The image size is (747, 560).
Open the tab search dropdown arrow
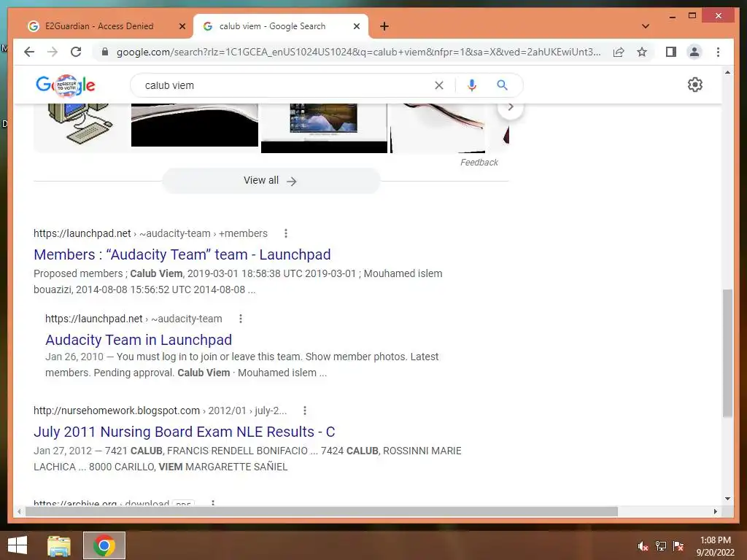[646, 26]
